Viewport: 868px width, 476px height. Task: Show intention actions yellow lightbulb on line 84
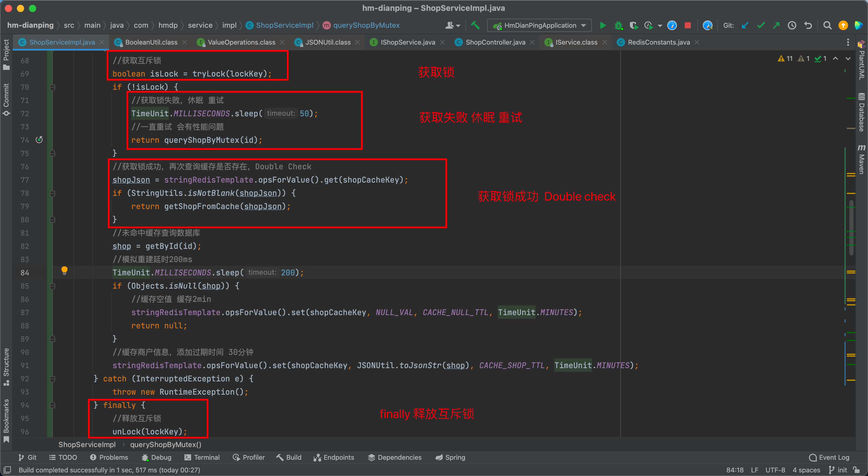click(x=64, y=270)
